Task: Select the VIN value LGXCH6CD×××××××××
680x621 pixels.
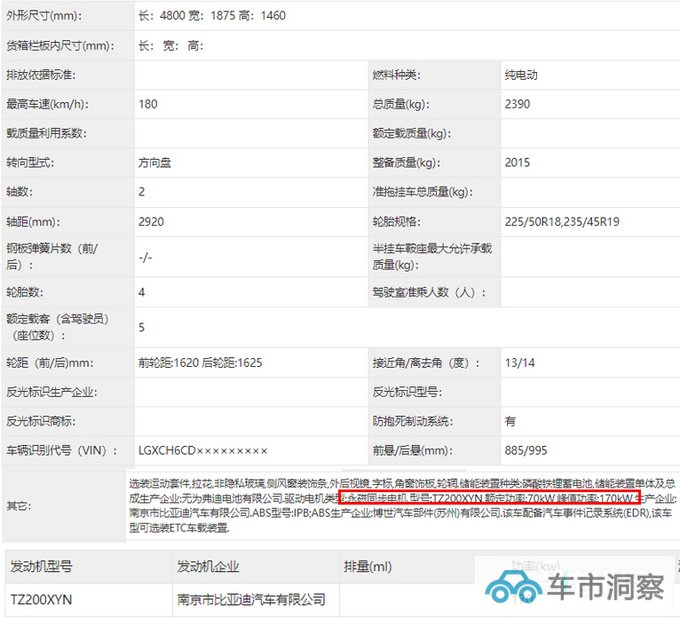Action: (x=203, y=451)
